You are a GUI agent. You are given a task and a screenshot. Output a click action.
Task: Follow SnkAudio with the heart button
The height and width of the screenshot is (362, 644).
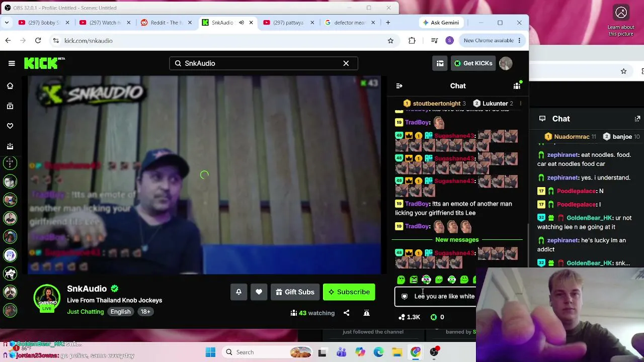pyautogui.click(x=259, y=292)
